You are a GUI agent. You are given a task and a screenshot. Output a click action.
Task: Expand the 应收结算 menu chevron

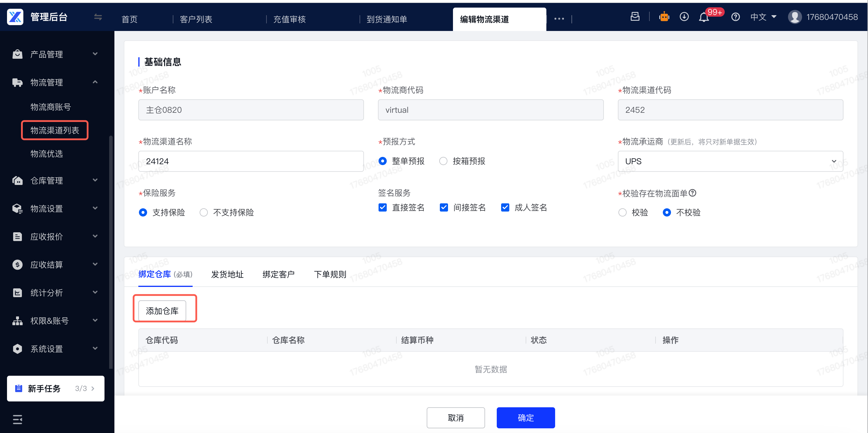[95, 264]
